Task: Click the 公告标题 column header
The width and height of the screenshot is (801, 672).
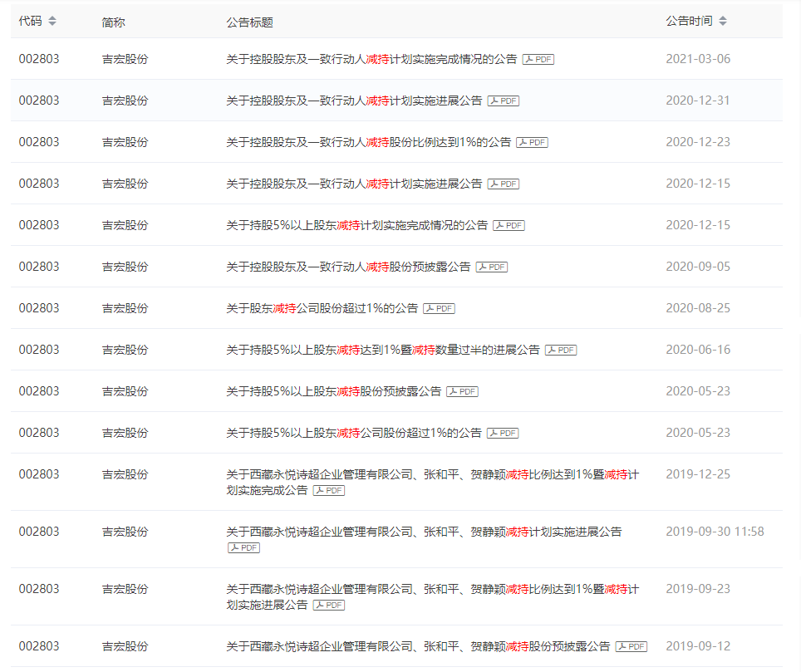Action: tap(250, 22)
